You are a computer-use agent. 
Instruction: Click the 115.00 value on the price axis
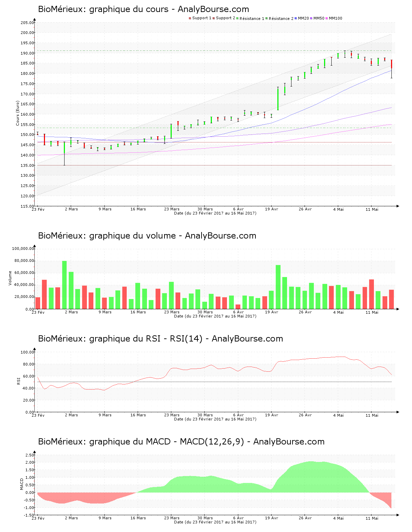click(x=27, y=206)
